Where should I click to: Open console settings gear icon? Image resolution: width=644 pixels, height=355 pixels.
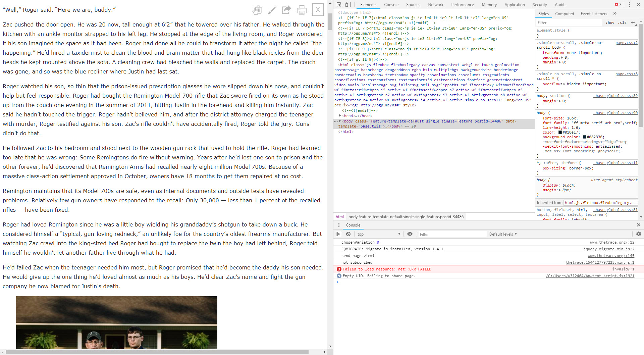click(x=638, y=234)
